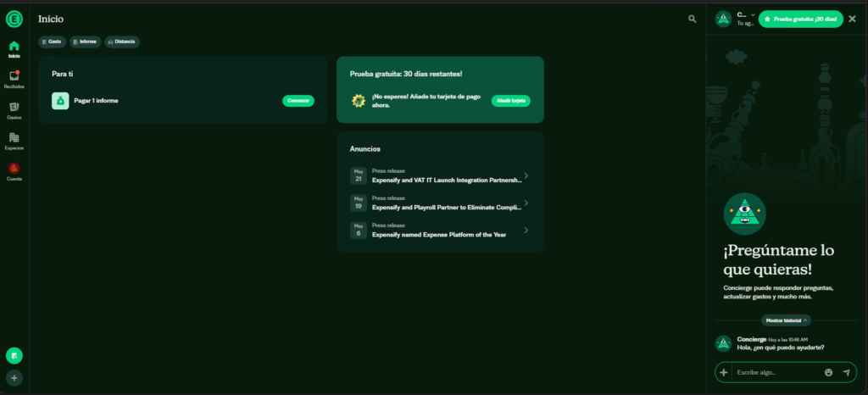Start a Distancia expense chip
The width and height of the screenshot is (868, 395).
122,42
